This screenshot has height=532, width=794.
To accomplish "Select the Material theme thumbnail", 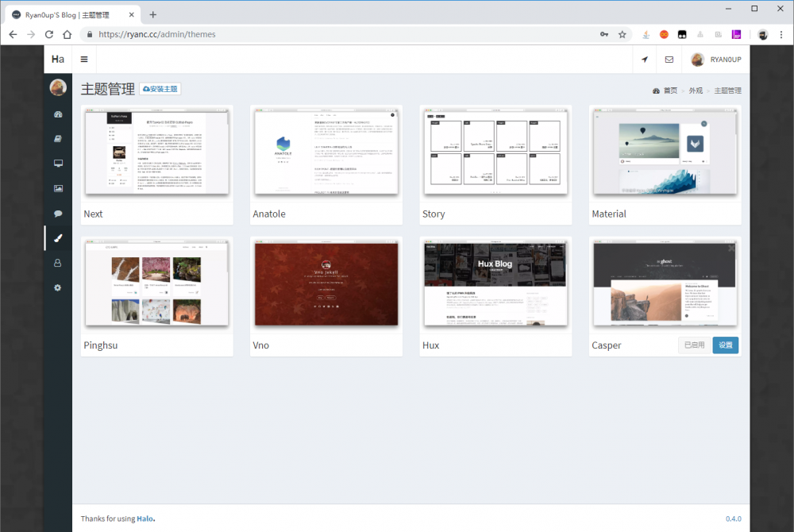I will (x=665, y=152).
